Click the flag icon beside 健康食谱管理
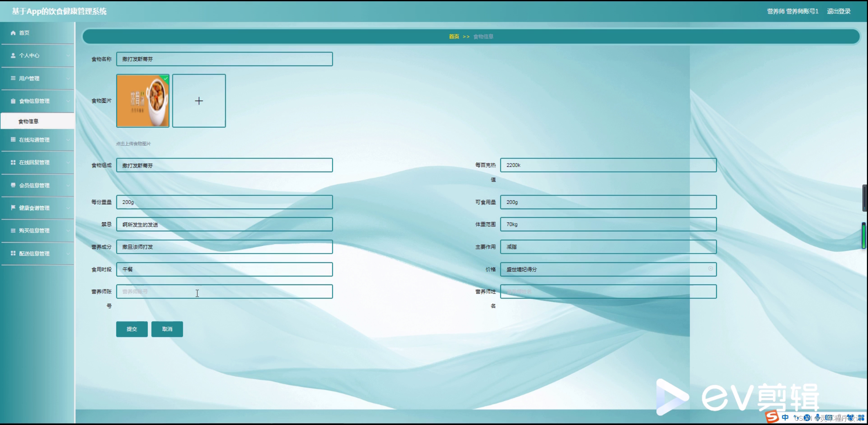The image size is (868, 425). point(13,208)
